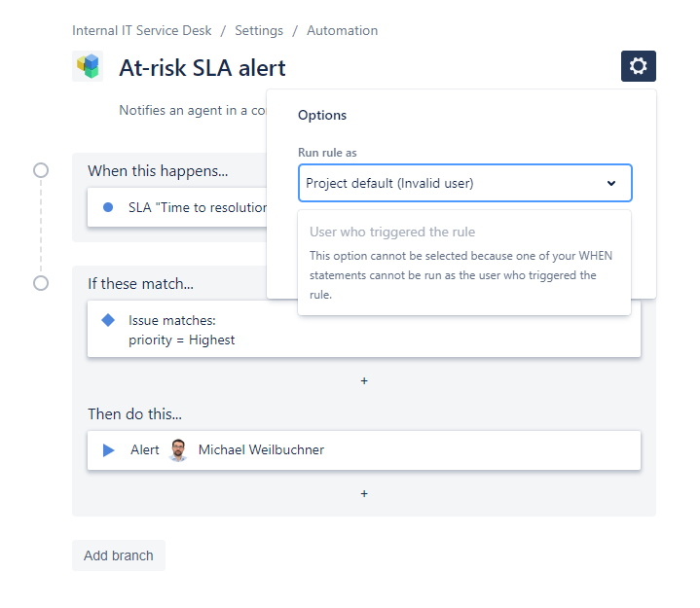The width and height of the screenshot is (700, 608).
Task: Open the rule settings gear icon
Action: click(x=638, y=66)
